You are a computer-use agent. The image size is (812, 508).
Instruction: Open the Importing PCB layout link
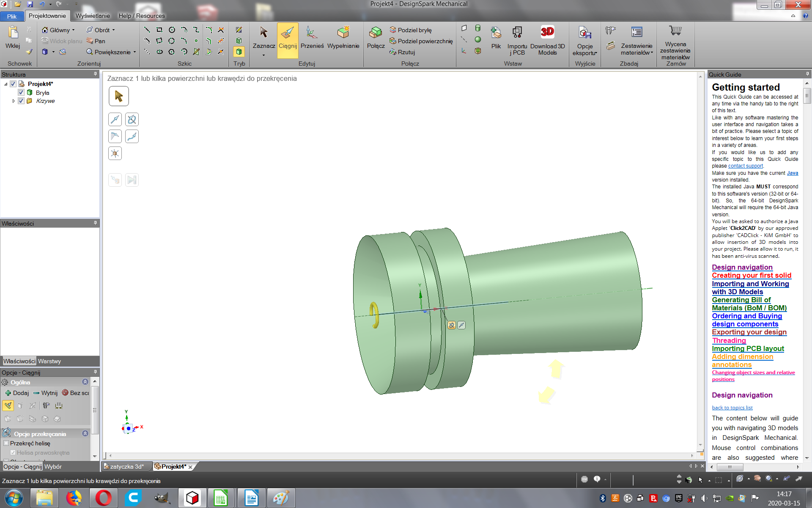748,348
